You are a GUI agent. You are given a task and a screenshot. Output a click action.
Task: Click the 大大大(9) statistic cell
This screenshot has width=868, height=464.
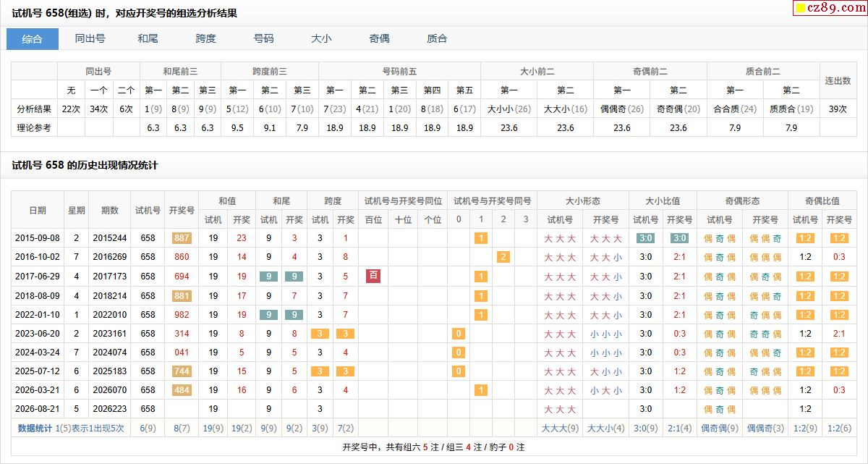[x=561, y=428]
